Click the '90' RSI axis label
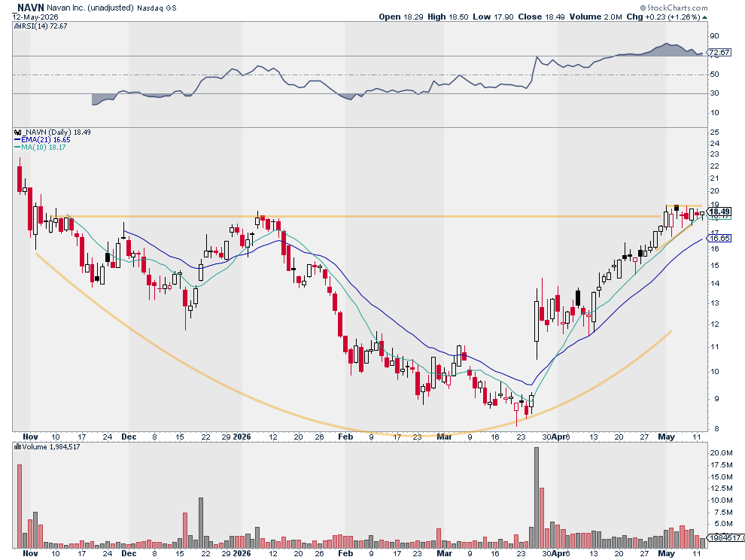 (x=714, y=36)
